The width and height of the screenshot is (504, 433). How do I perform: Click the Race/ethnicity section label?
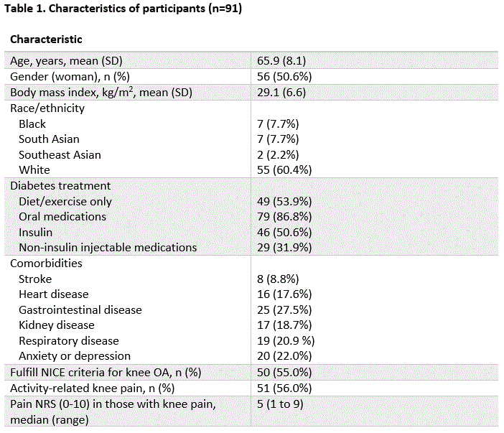(47, 108)
